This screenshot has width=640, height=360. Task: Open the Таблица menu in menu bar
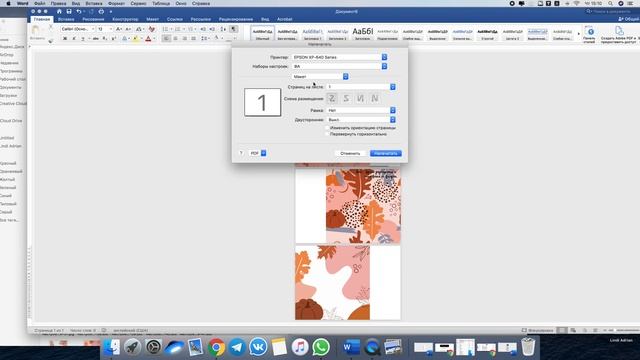coord(161,3)
